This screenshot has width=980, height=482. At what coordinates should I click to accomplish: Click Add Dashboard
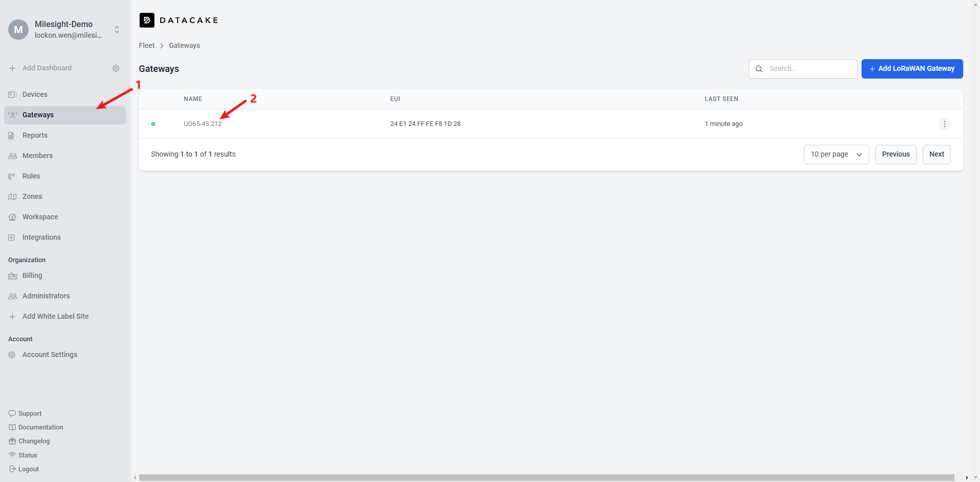pyautogui.click(x=47, y=68)
